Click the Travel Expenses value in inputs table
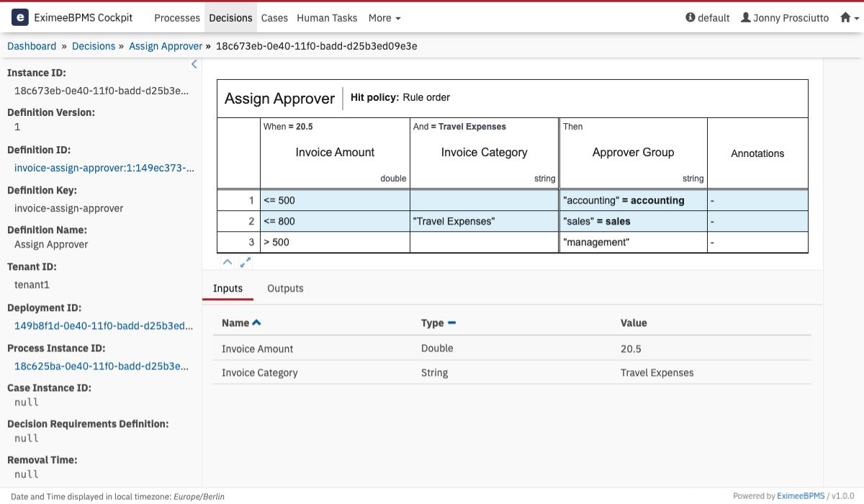Image resolution: width=864 pixels, height=504 pixels. [x=657, y=373]
